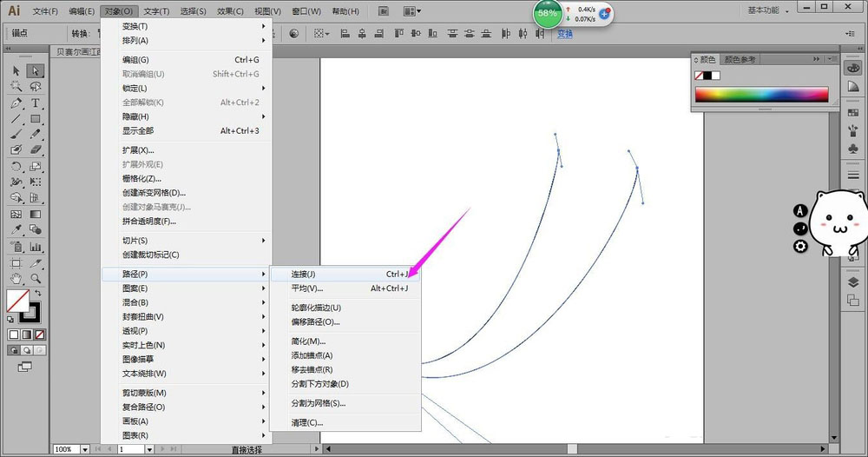Select the Symbol Sprayer tool
This screenshot has height=457, width=868.
(x=16, y=247)
